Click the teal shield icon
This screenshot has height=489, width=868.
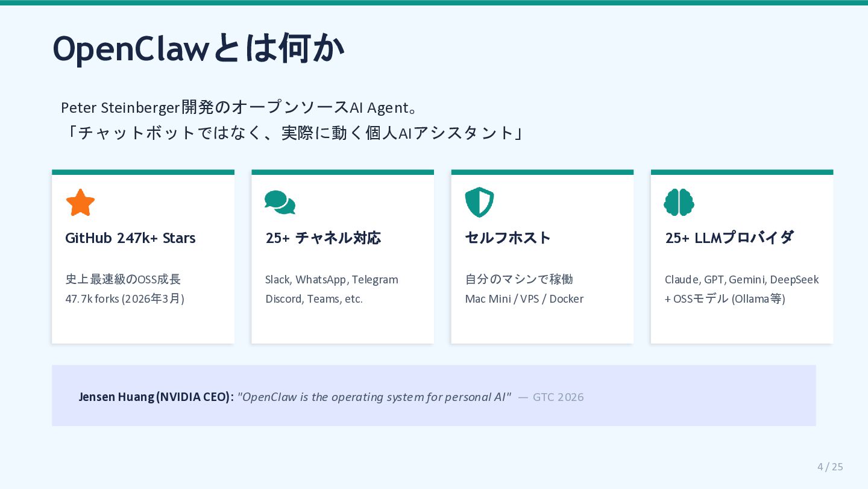[479, 202]
